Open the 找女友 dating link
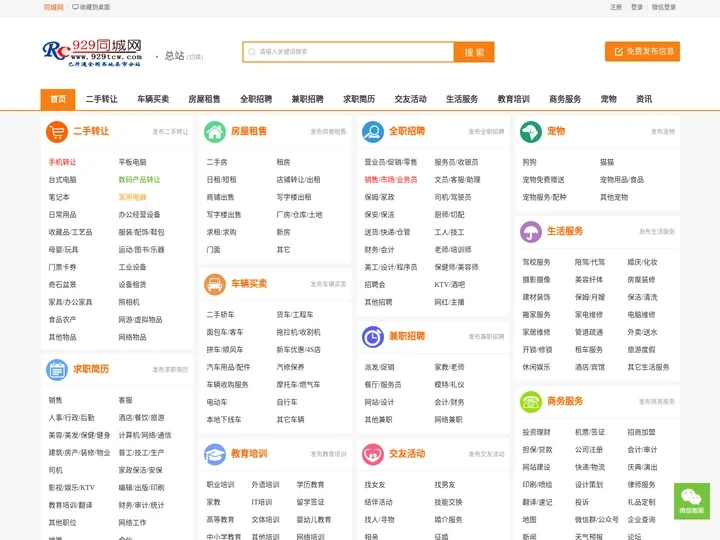The image size is (720, 540). (375, 484)
